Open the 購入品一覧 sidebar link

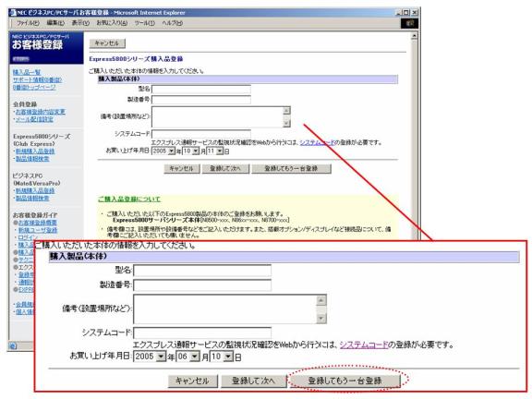pos(27,72)
